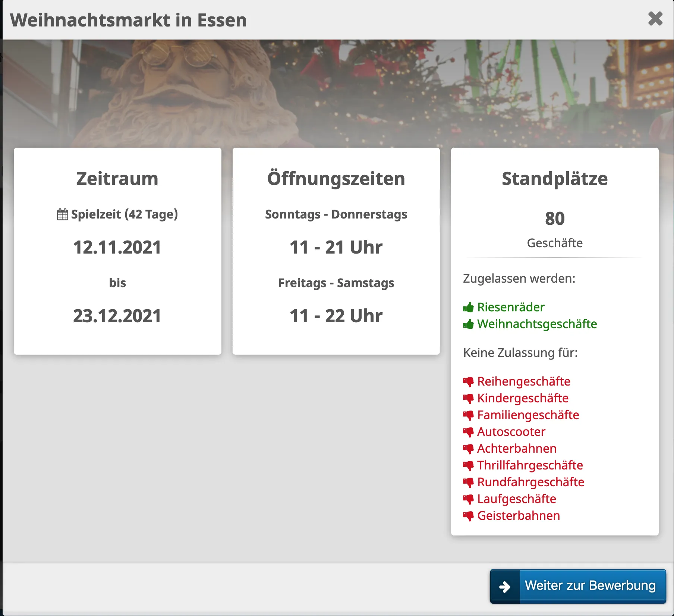Viewport: 674px width, 616px height.
Task: Click the thumbs-up icon next to Riesenräder
Action: coord(468,307)
